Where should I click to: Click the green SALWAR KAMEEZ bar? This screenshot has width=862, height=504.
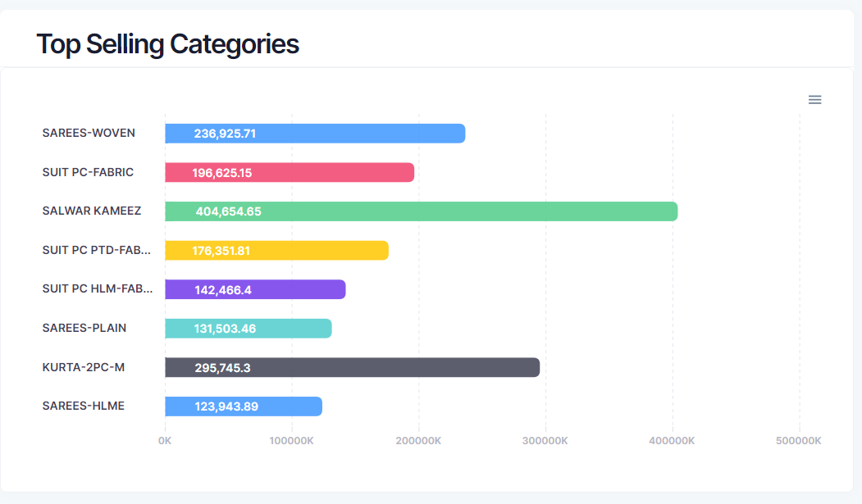[421, 211]
